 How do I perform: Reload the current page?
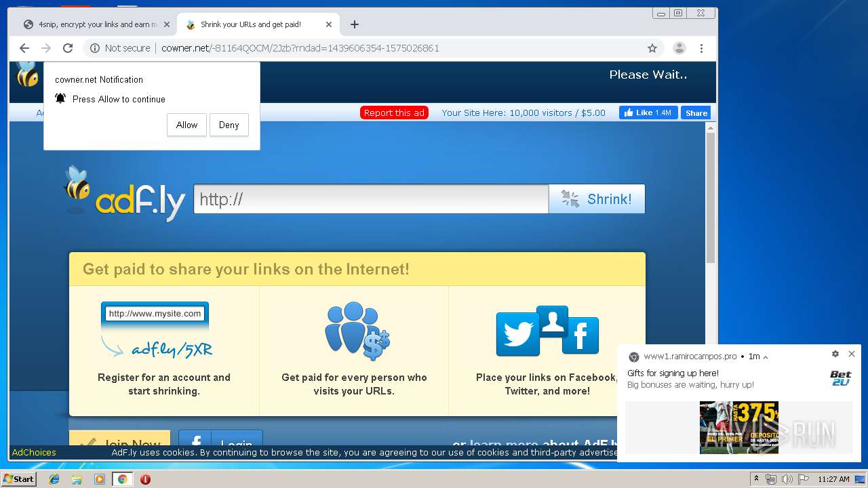pos(68,48)
